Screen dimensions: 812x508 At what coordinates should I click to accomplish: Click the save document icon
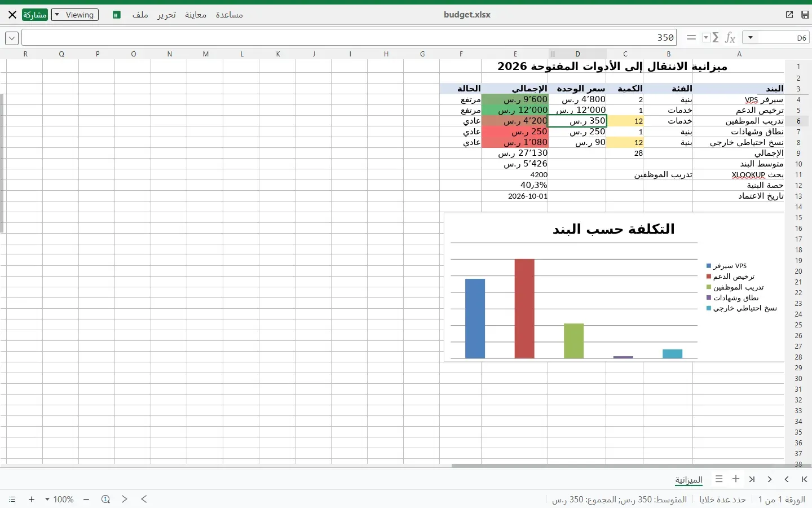tap(805, 15)
